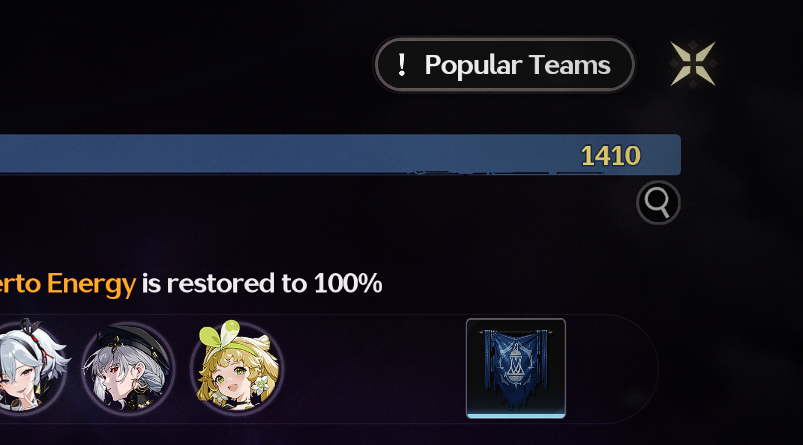
Task: Click the 'Teams' word in the pill button
Action: pos(569,65)
